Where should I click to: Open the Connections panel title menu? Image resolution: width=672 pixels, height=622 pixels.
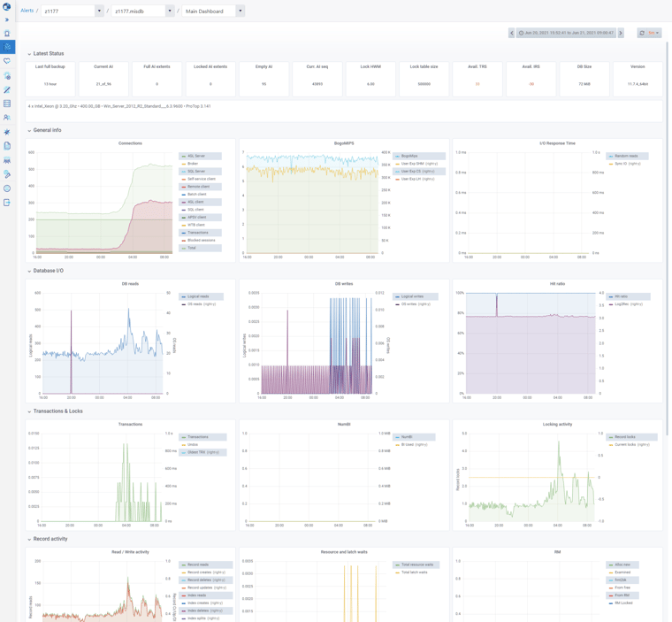point(130,143)
